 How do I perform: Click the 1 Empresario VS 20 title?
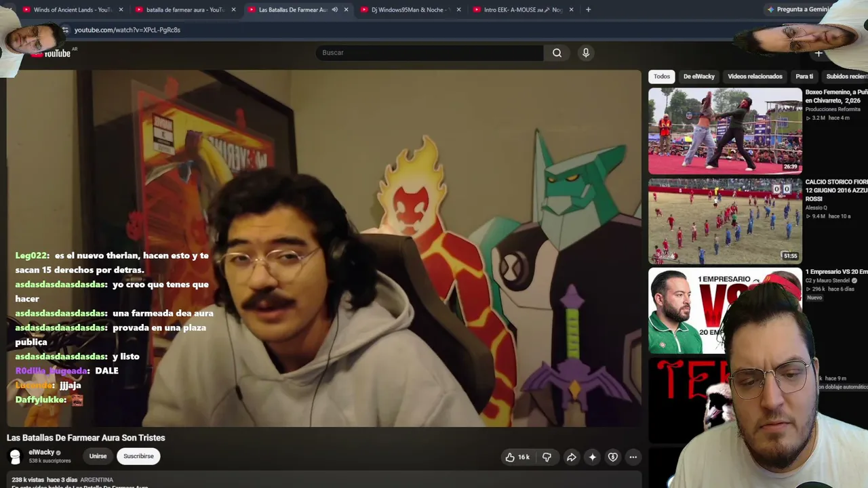click(837, 272)
